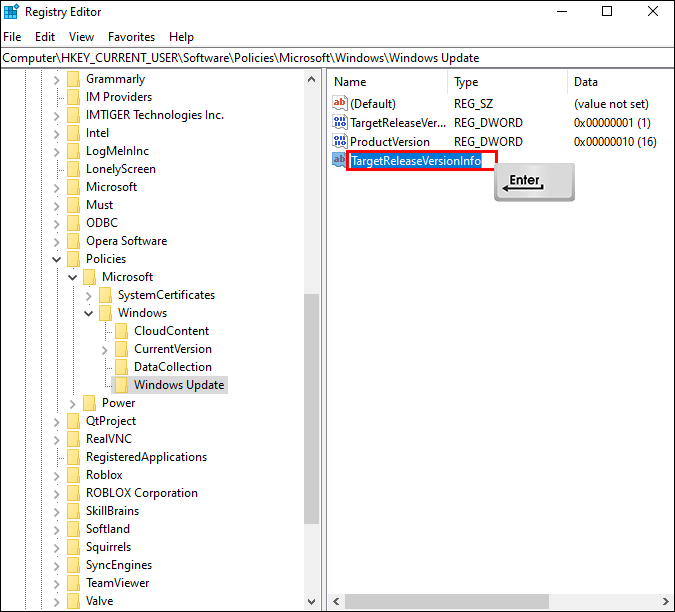Viewport: 675px width, 612px height.
Task: Select the SkillBrains key
Action: click(x=112, y=511)
